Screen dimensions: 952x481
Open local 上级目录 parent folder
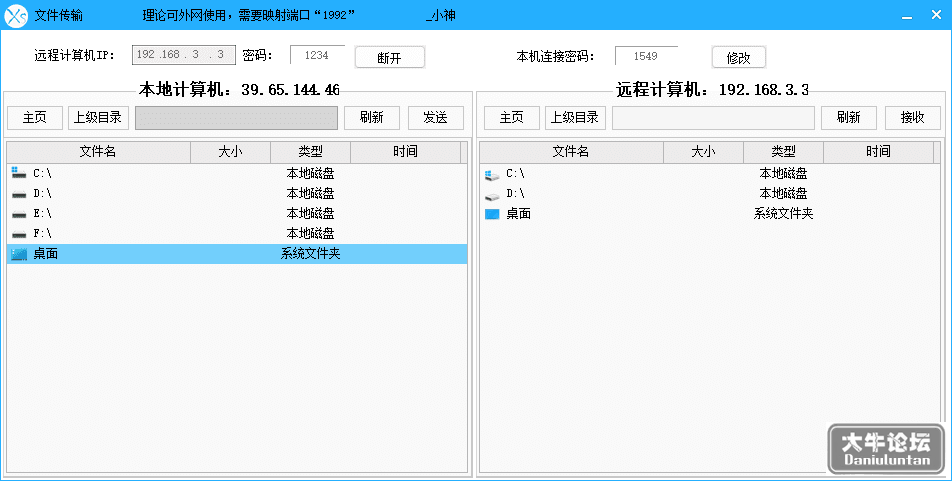tap(98, 118)
